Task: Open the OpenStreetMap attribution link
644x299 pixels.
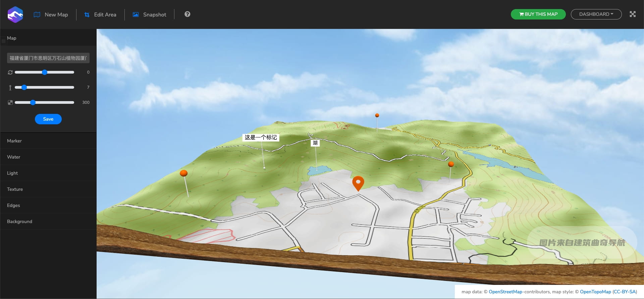Action: tap(505, 292)
